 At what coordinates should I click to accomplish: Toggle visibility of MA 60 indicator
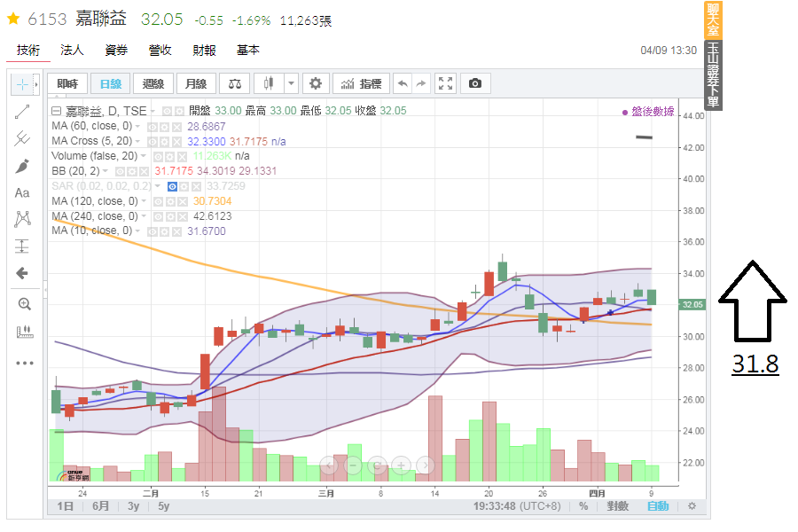(153, 127)
